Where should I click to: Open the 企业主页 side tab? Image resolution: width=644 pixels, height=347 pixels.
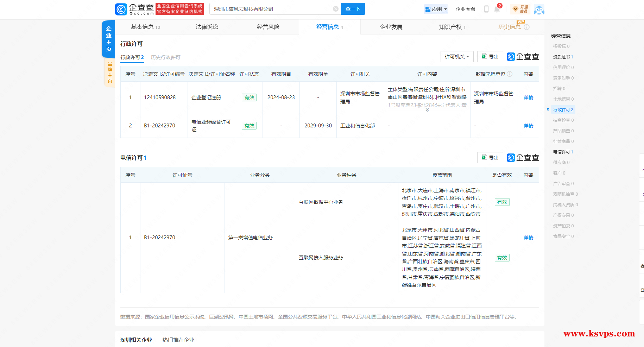coord(108,39)
